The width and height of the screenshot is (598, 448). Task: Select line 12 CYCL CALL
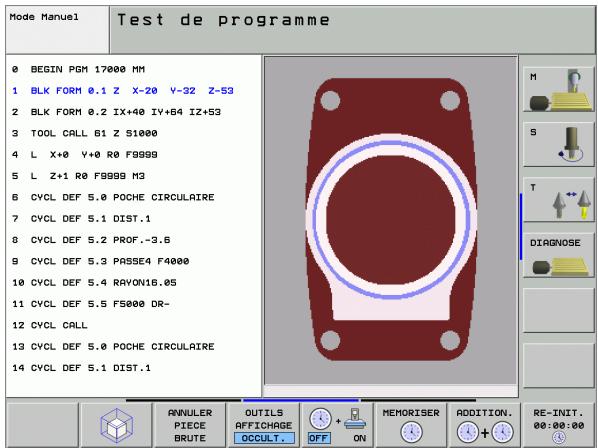click(x=50, y=326)
